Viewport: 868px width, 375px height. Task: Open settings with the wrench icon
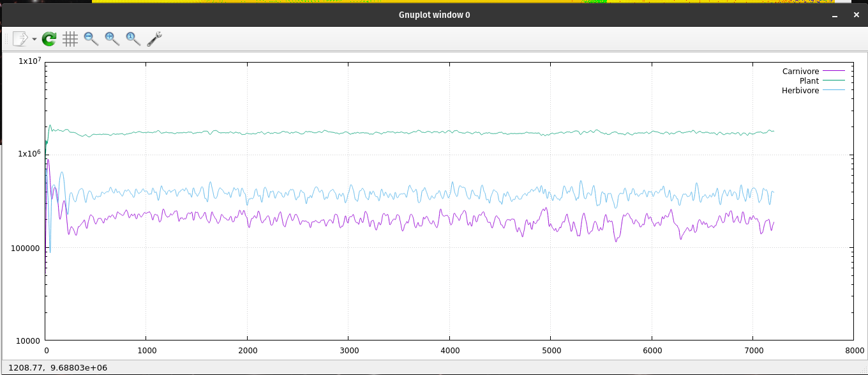point(154,39)
